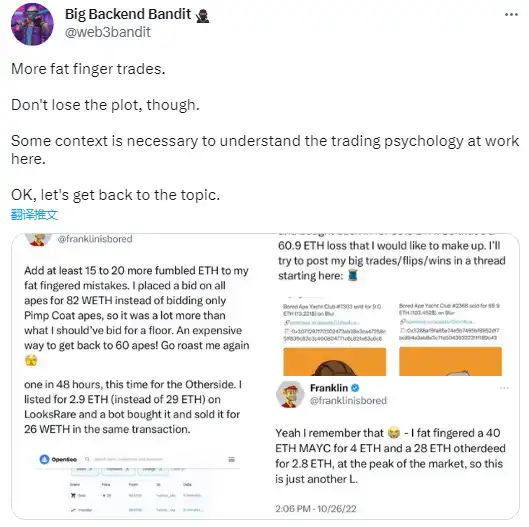Screen dimensions: 529x527
Task: Click the 2:06 PM 10/26/22 timestamp
Action: pyautogui.click(x=316, y=508)
